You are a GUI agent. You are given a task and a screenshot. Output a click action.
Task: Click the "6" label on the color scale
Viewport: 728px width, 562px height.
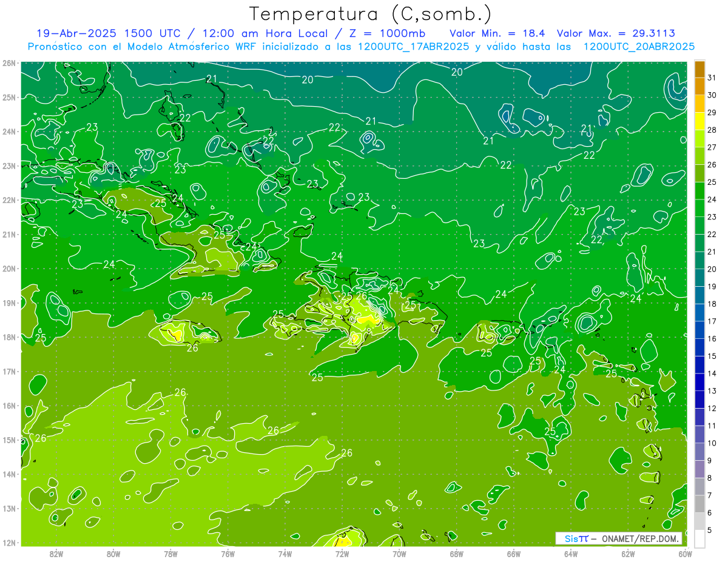click(x=710, y=512)
